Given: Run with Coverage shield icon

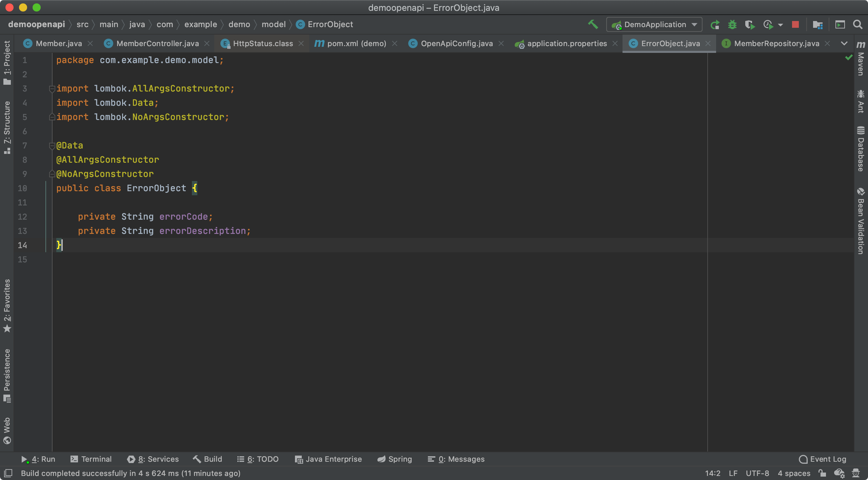Looking at the screenshot, I should (750, 24).
